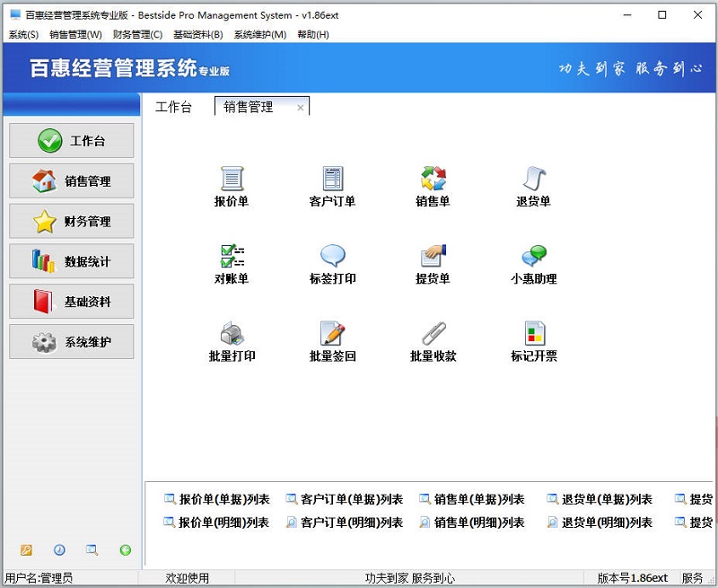Open the 报价单 (quotation) icon
The image size is (718, 588).
pos(232,178)
